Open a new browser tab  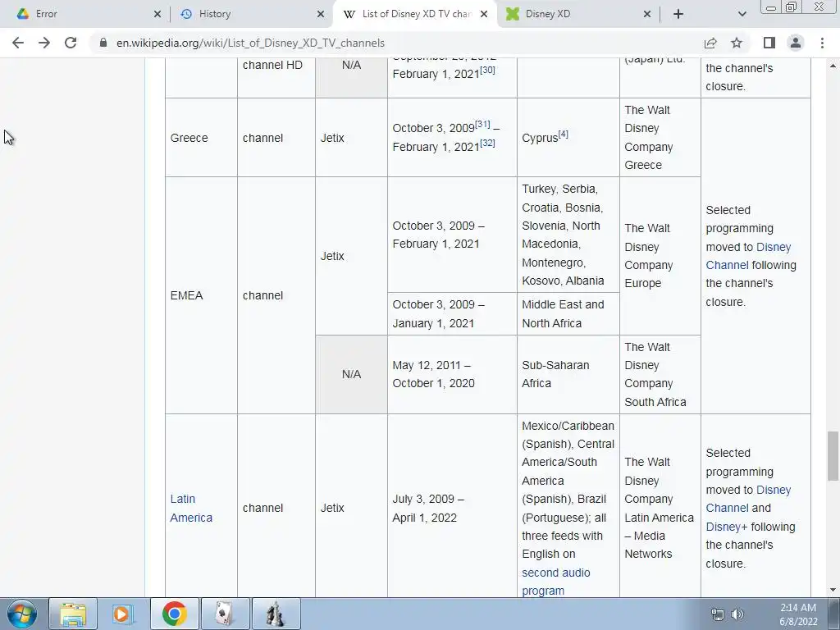pyautogui.click(x=678, y=14)
